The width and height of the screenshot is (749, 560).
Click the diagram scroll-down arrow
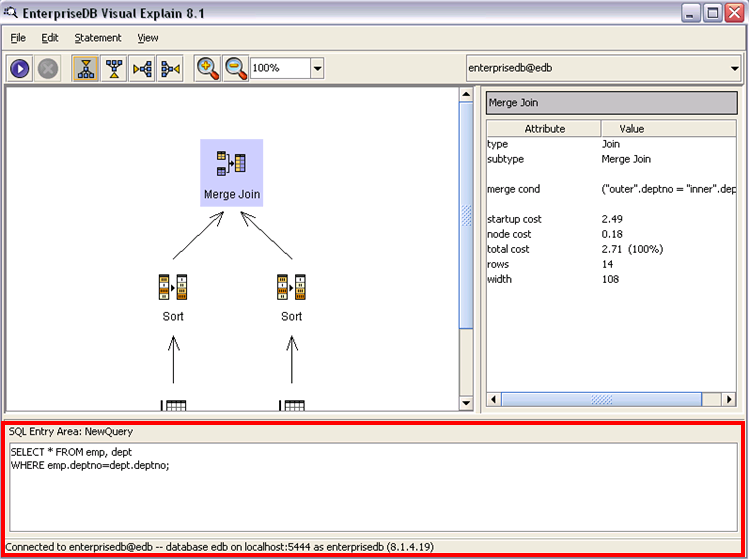pyautogui.click(x=466, y=403)
